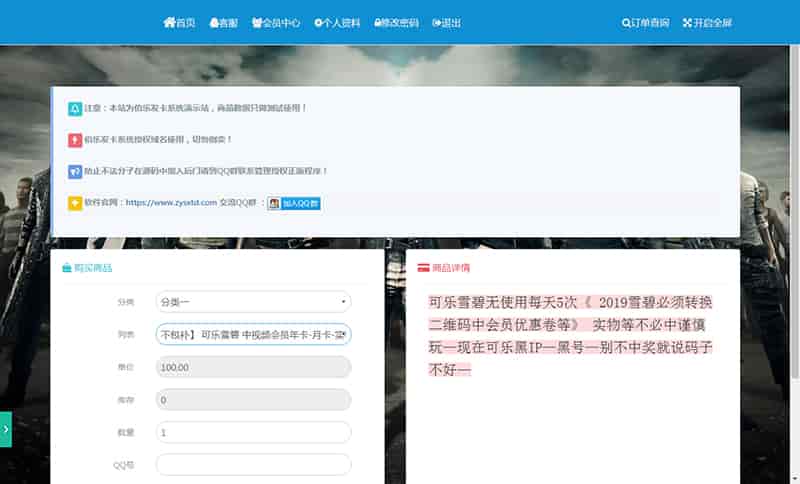Screen dimensions: 800x484
Task: Click the quantity field showing 1
Action: pos(253,432)
